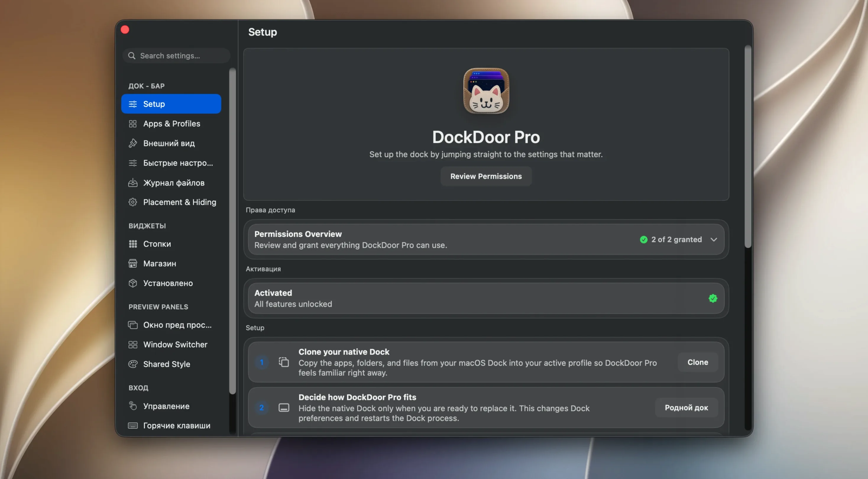This screenshot has height=479, width=868.
Task: Click the Установлено box icon
Action: [133, 283]
